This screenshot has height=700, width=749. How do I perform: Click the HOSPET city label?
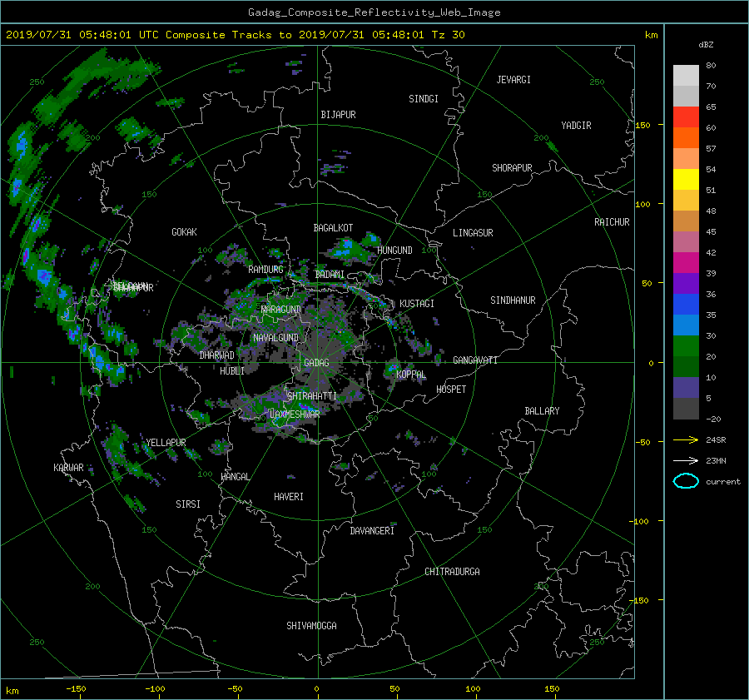coord(451,390)
